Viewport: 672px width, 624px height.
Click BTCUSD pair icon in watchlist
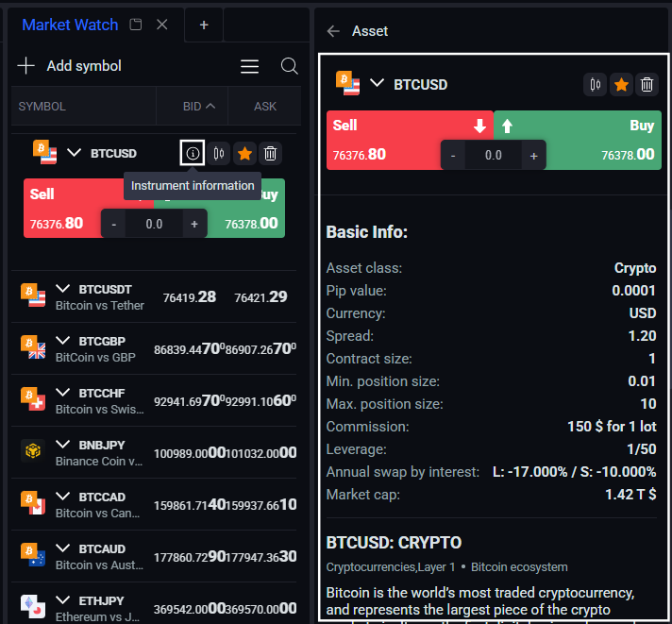44,152
